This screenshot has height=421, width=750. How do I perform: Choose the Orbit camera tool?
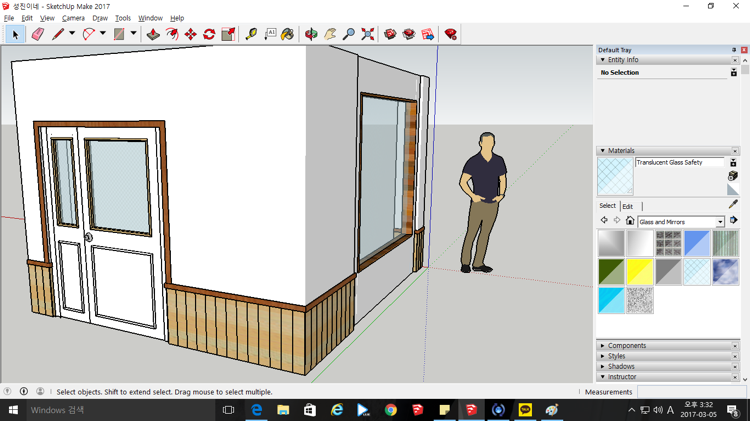click(311, 34)
